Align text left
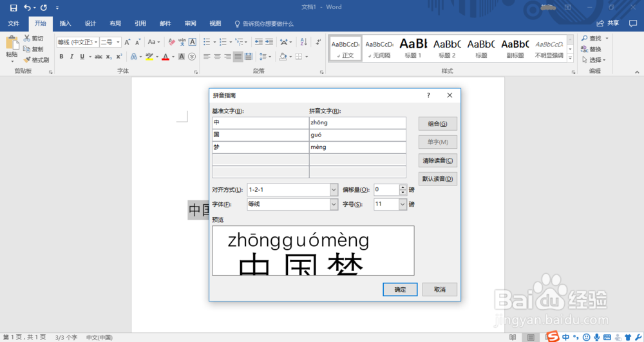 tap(207, 57)
